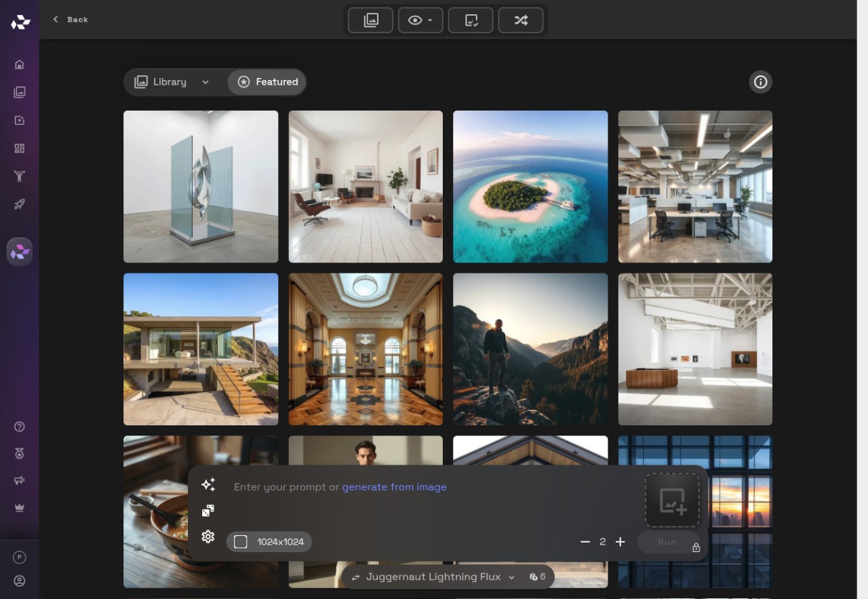Image resolution: width=868 pixels, height=599 pixels.
Task: Click the home icon in sidebar
Action: [x=20, y=64]
